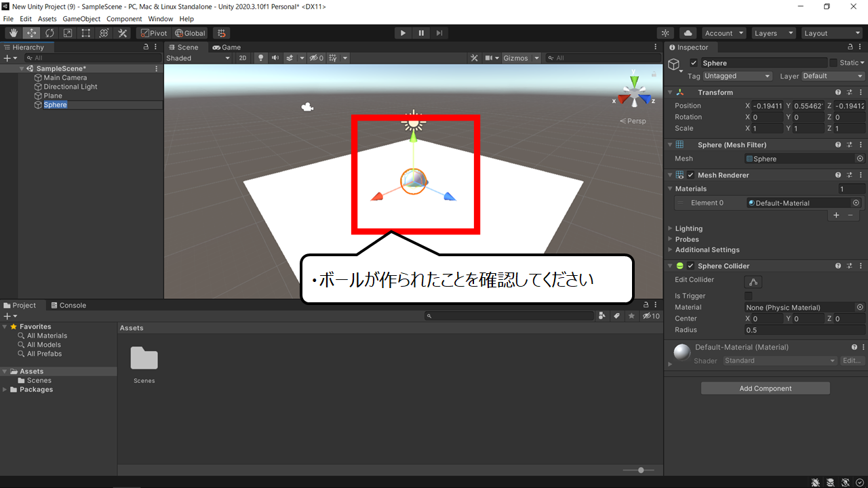Start Play mode with play button
Viewport: 868px width, 488px height.
(403, 33)
